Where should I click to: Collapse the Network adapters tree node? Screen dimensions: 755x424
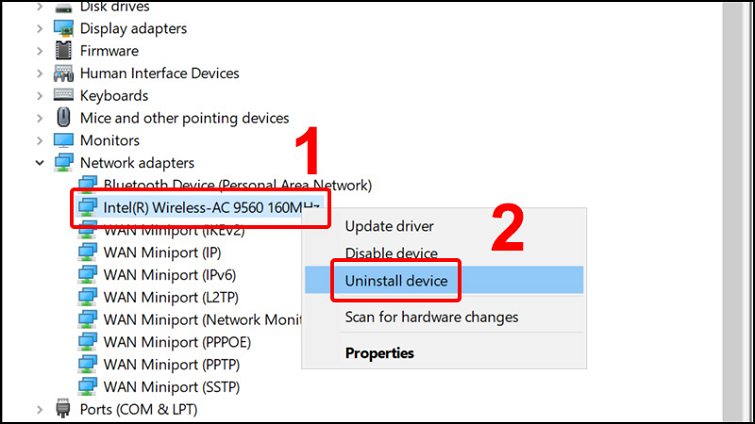tap(39, 163)
